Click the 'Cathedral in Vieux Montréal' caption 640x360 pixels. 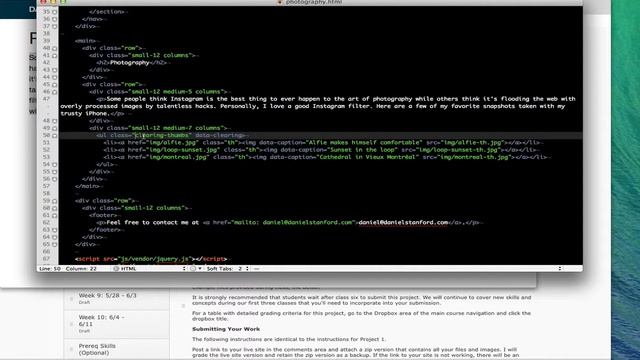coord(367,157)
